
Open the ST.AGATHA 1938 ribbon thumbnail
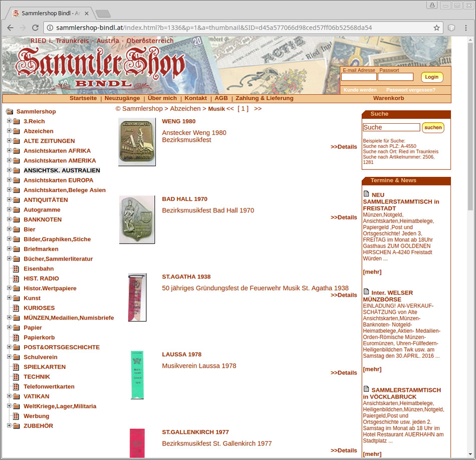pos(137,297)
